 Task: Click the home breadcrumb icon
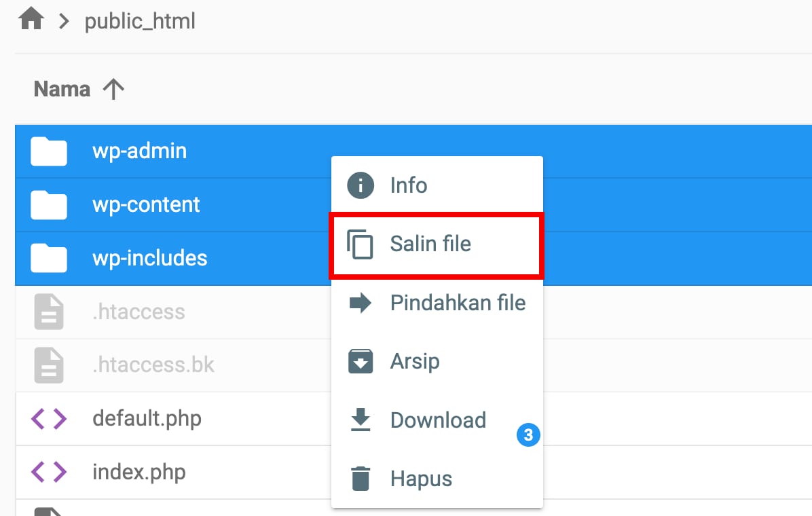pos(31,20)
